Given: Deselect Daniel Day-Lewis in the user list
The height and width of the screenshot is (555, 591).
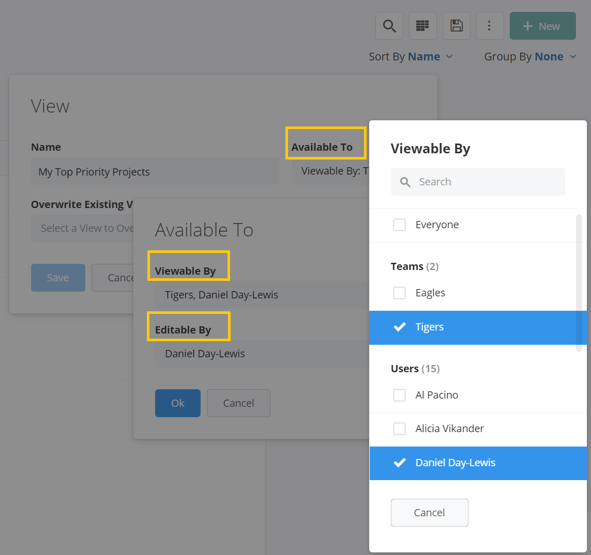Looking at the screenshot, I should [x=478, y=463].
